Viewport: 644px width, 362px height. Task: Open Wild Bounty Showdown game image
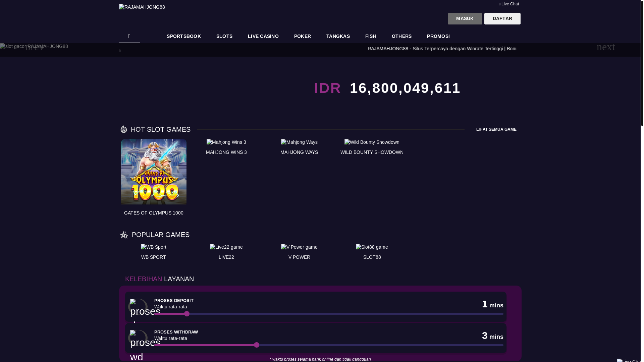(x=372, y=142)
